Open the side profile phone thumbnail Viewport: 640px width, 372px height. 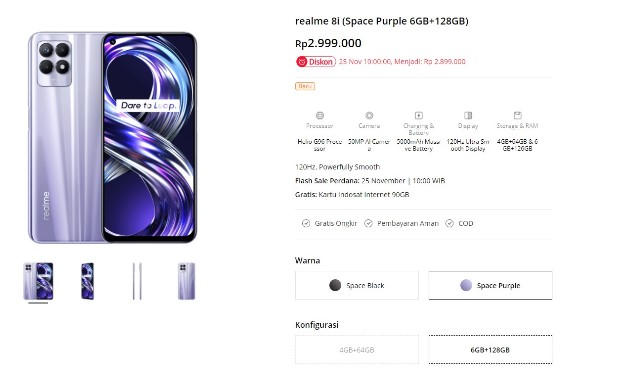pyautogui.click(x=137, y=281)
